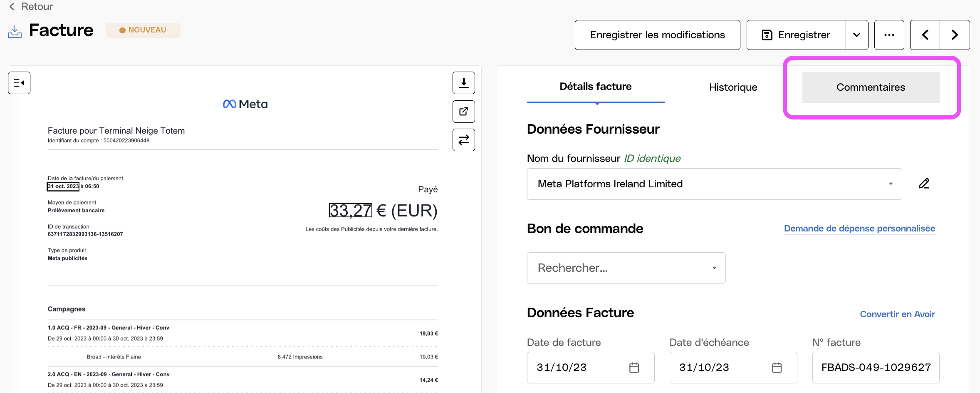Click Convertir en Avoir link
This screenshot has height=393, width=980.
click(898, 314)
